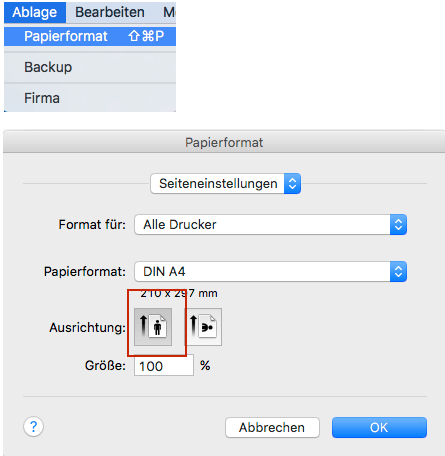Confirm with the OK button
445x456 pixels.
pyautogui.click(x=379, y=427)
